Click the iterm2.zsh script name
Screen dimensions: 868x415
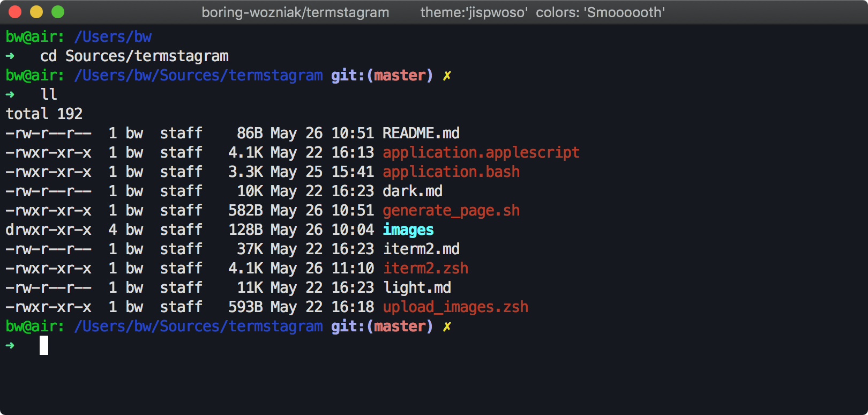pos(425,268)
